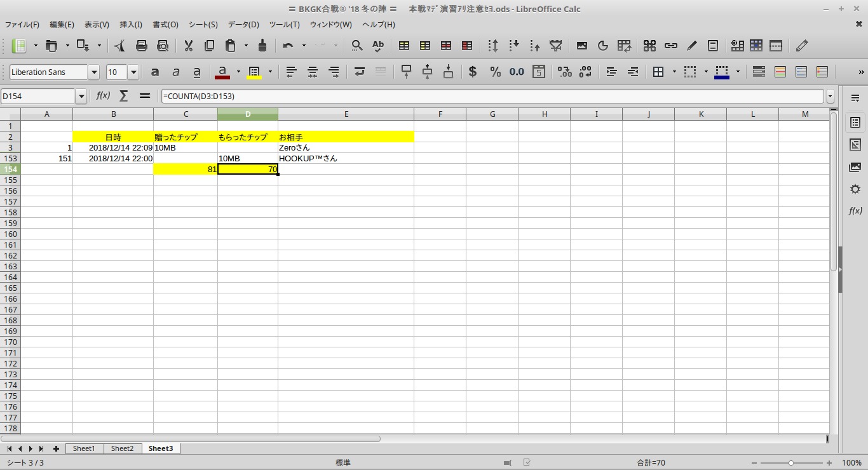Zoom out with the minus button

pyautogui.click(x=753, y=463)
